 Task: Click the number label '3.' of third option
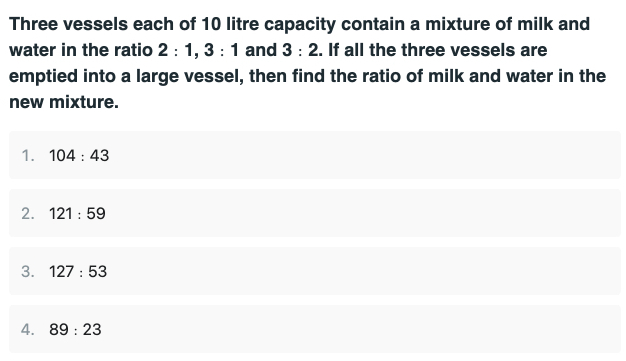28,271
